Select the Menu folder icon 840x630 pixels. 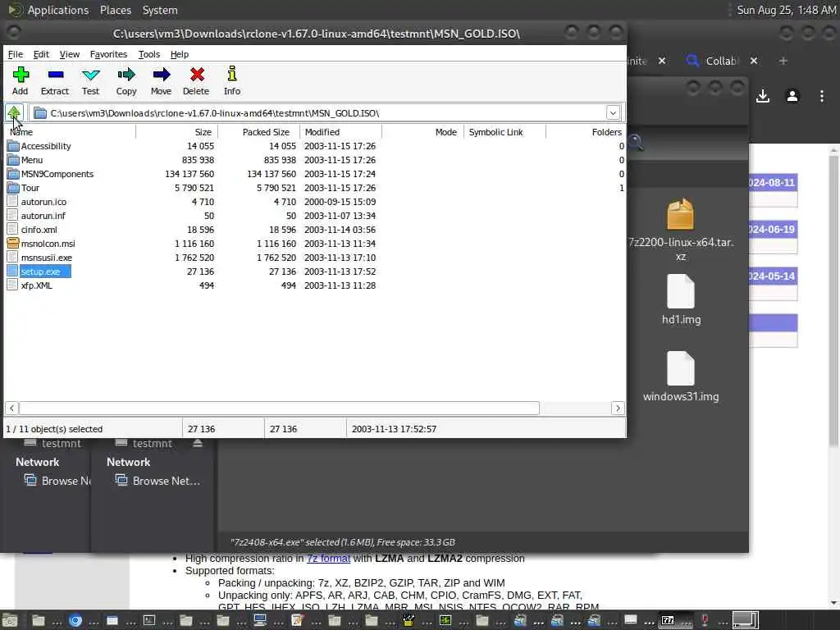point(13,160)
